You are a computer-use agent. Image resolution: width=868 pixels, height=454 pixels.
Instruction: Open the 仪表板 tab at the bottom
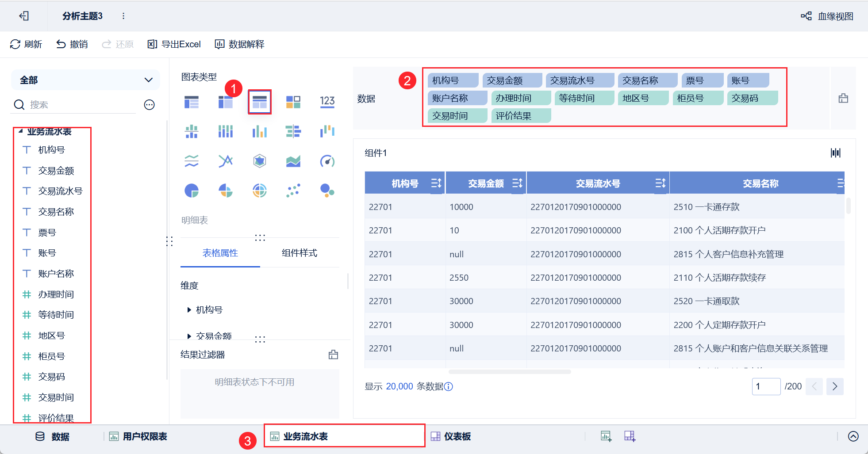click(451, 436)
